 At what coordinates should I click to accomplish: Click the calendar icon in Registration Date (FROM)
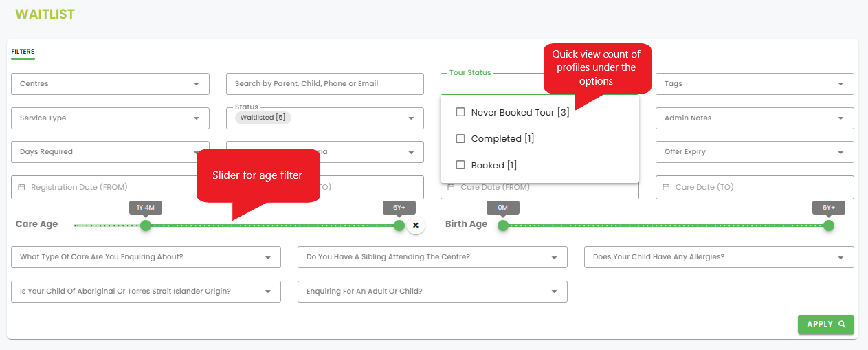pos(21,187)
